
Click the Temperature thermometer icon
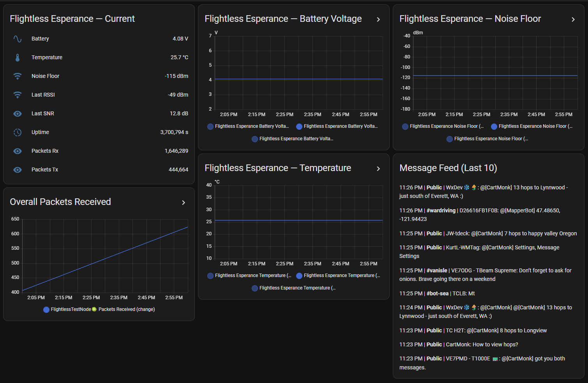tap(18, 57)
